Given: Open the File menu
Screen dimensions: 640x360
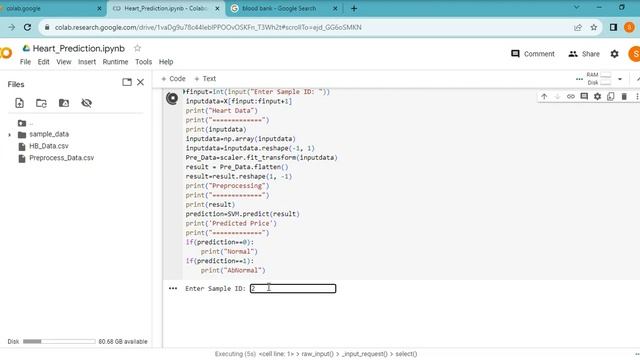Looking at the screenshot, I should point(25,62).
